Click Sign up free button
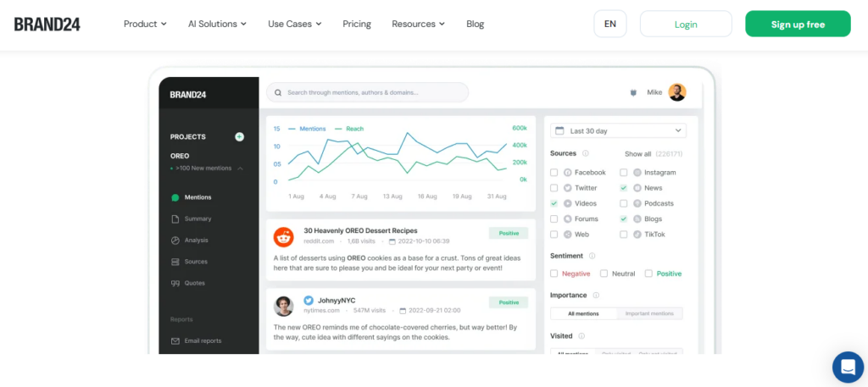Image resolution: width=868 pixels, height=387 pixels. click(798, 24)
